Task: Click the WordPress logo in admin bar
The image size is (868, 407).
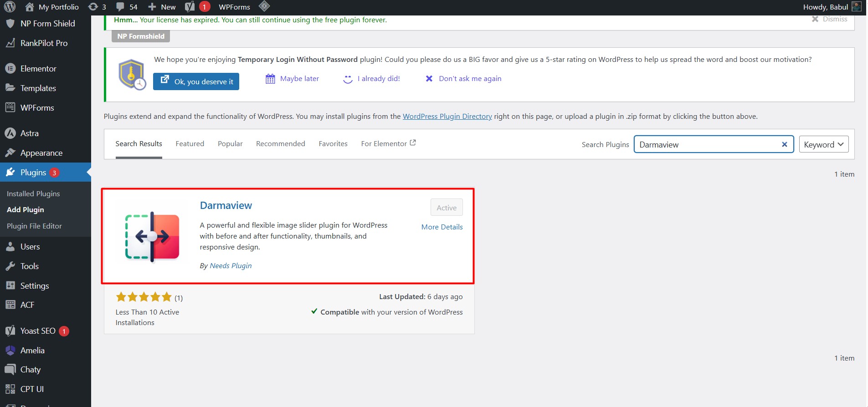Action: (x=10, y=7)
